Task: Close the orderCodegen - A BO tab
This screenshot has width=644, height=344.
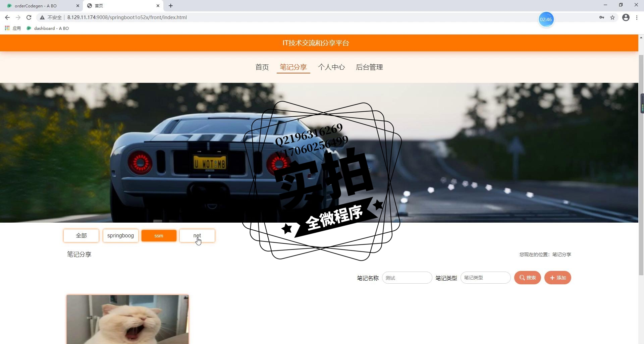Action: [x=78, y=6]
